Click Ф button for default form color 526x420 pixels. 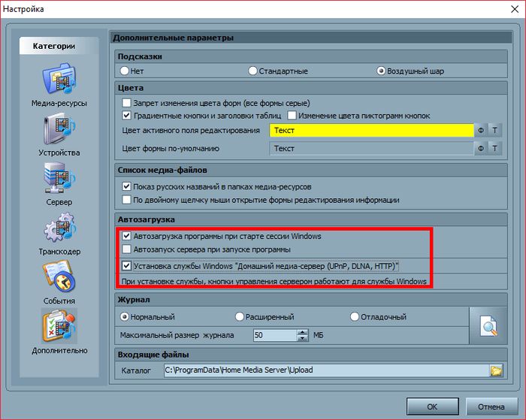[481, 148]
